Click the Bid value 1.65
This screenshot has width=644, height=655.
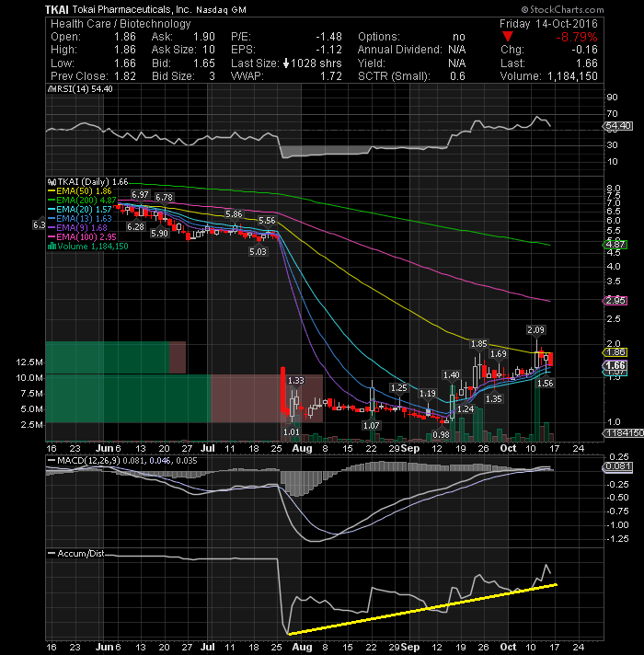point(204,63)
